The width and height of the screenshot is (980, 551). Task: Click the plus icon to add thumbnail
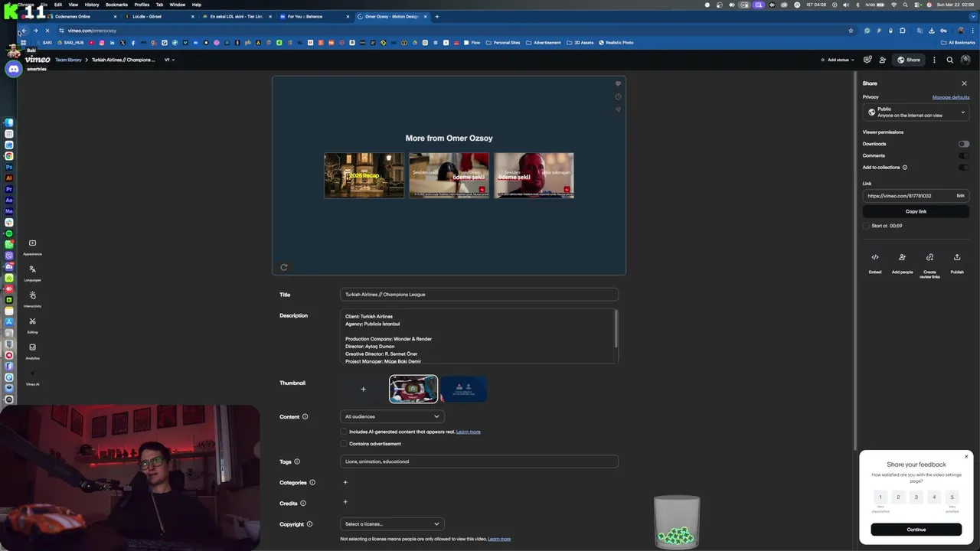363,390
